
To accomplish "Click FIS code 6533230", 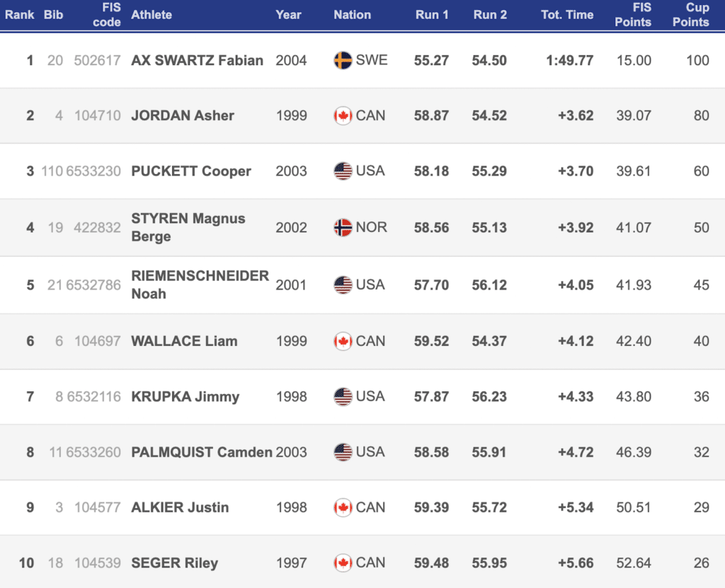I will click(x=93, y=171).
